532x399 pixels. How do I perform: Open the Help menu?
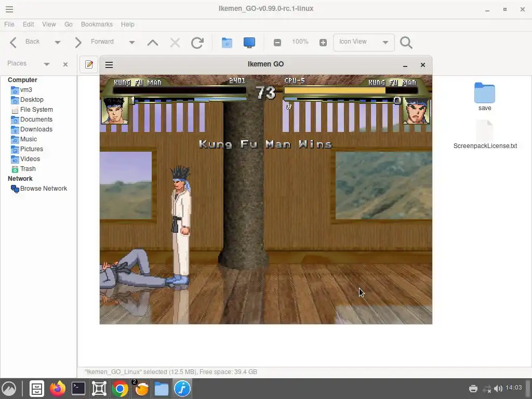[128, 24]
